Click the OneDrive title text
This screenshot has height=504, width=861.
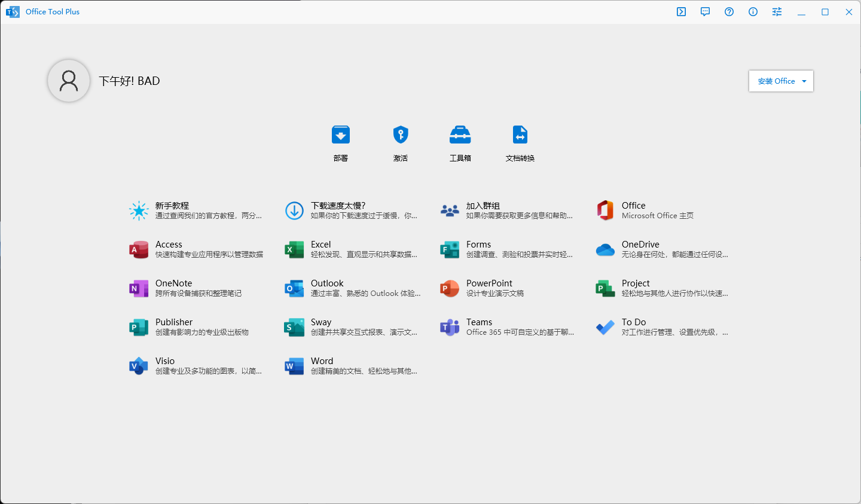click(640, 245)
